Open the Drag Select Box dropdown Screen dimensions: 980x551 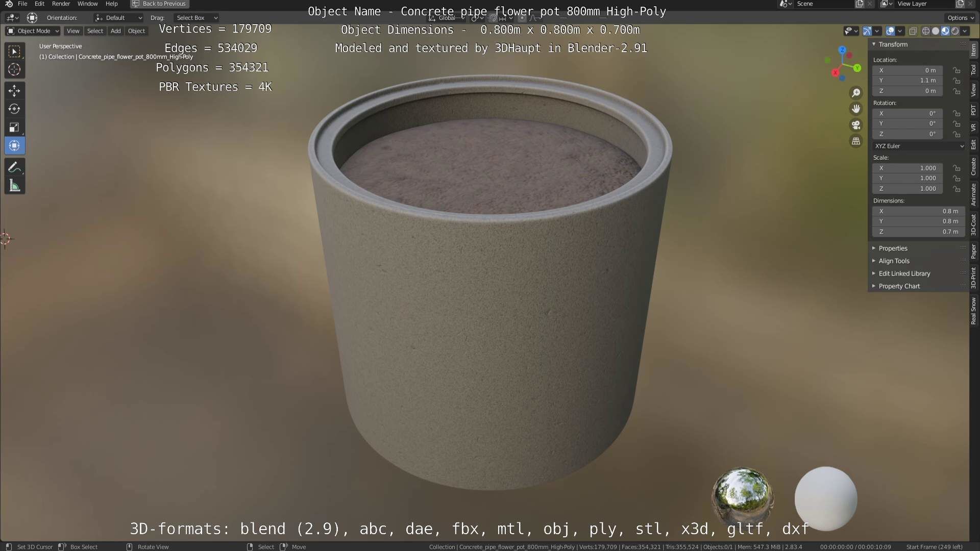tap(196, 18)
